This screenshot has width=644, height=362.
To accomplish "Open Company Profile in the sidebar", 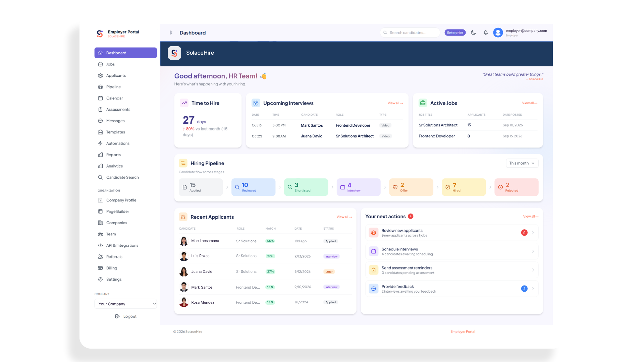I will tap(125, 200).
